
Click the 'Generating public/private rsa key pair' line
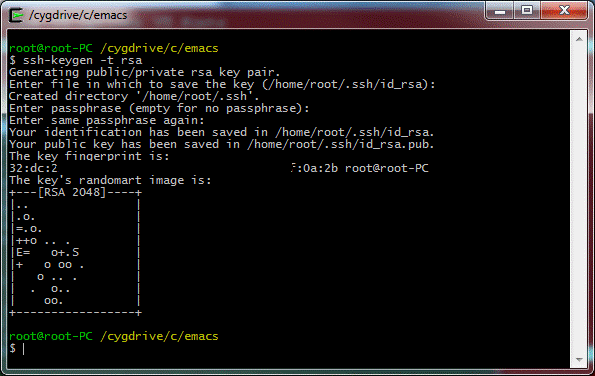click(145, 72)
